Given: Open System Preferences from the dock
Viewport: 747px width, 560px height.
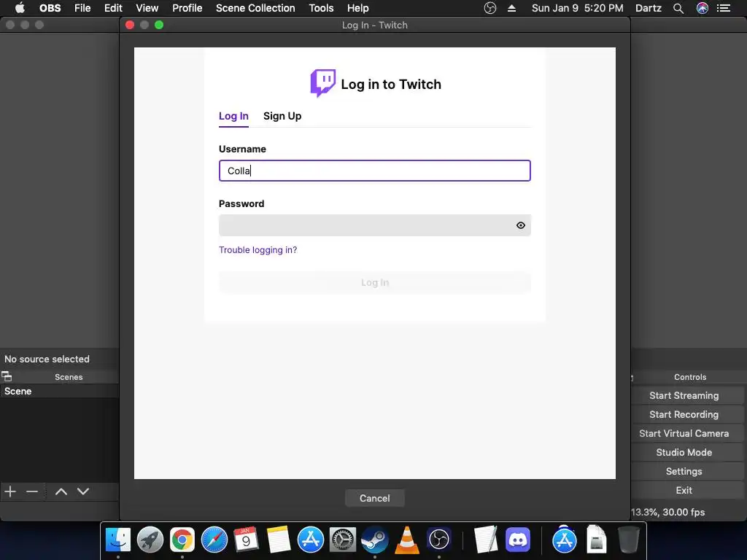Looking at the screenshot, I should pos(343,540).
